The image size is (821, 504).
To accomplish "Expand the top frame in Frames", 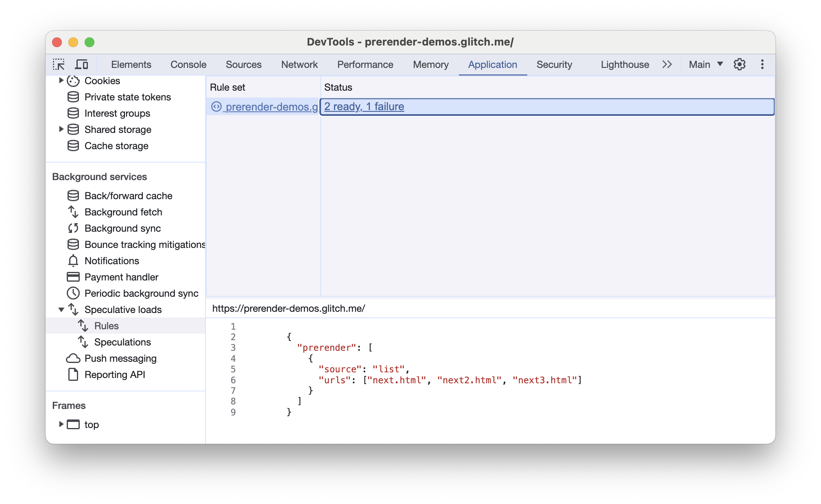I will pos(62,424).
